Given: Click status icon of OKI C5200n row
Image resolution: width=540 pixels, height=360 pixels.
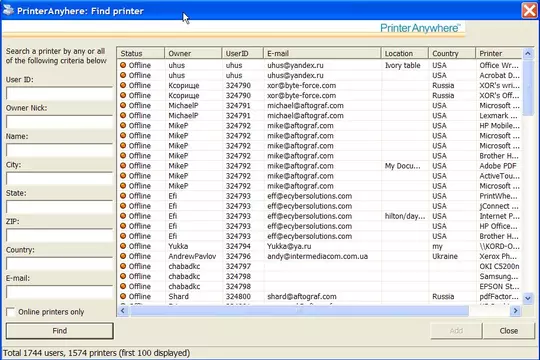Looking at the screenshot, I should (123, 266).
